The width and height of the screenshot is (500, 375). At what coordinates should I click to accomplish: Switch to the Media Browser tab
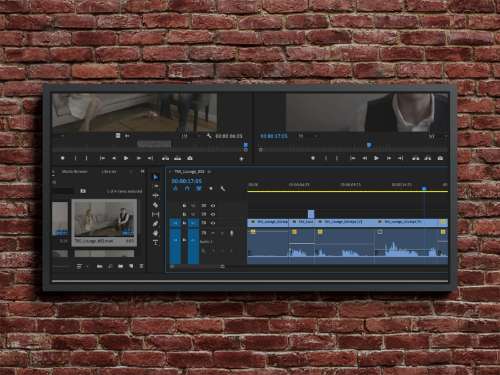click(x=75, y=172)
